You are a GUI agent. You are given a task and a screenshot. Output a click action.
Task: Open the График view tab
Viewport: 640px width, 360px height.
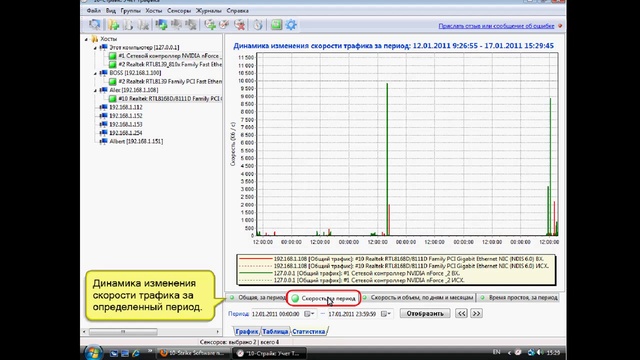pyautogui.click(x=247, y=331)
